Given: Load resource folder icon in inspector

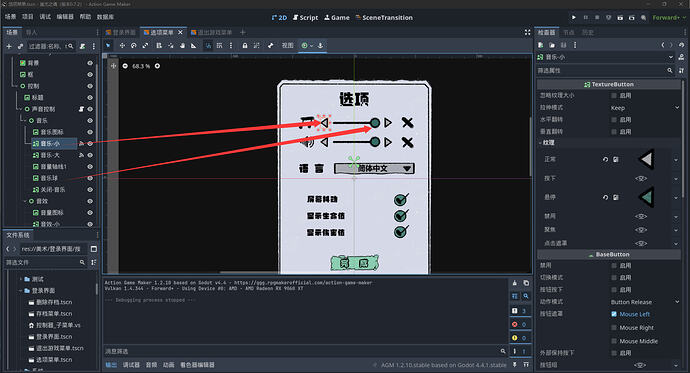Looking at the screenshot, I should [552, 45].
